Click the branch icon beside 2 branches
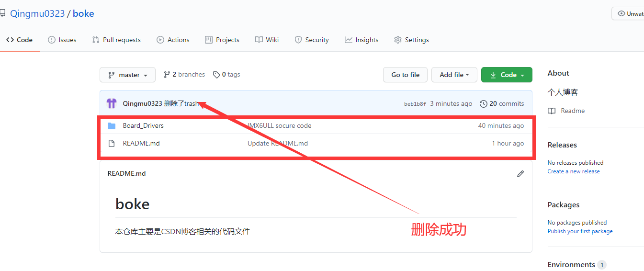The height and width of the screenshot is (271, 644). [167, 75]
